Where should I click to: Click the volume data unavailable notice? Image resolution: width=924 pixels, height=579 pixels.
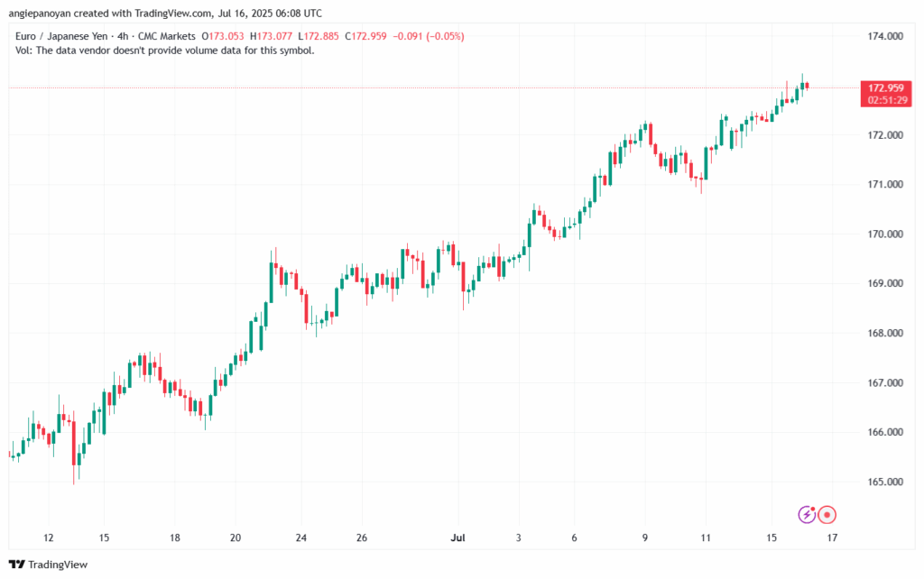[x=165, y=51]
